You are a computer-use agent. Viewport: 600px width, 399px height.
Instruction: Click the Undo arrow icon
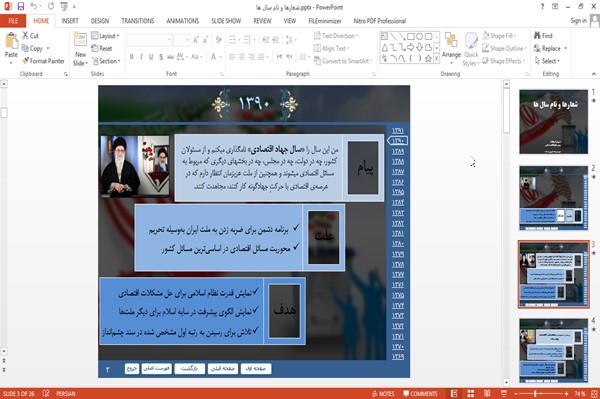coord(34,7)
